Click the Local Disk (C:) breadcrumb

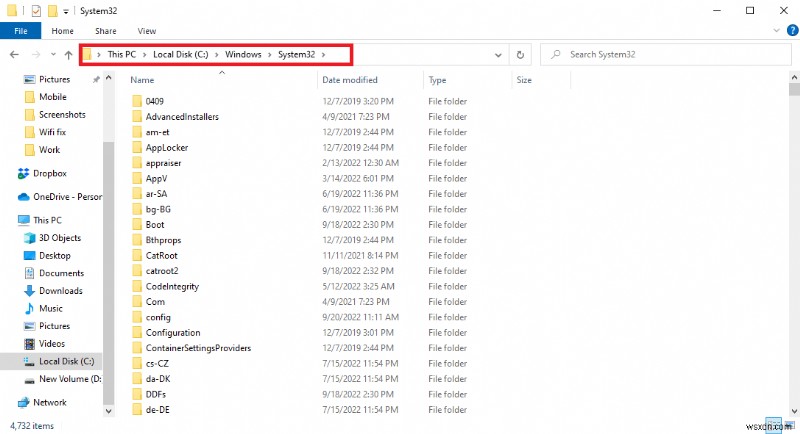[181, 55]
